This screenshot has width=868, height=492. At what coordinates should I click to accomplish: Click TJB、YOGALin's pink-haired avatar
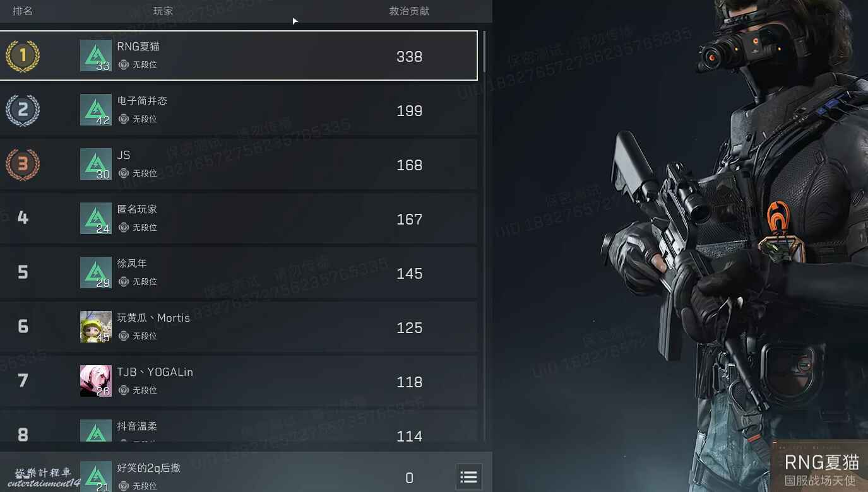[96, 381]
